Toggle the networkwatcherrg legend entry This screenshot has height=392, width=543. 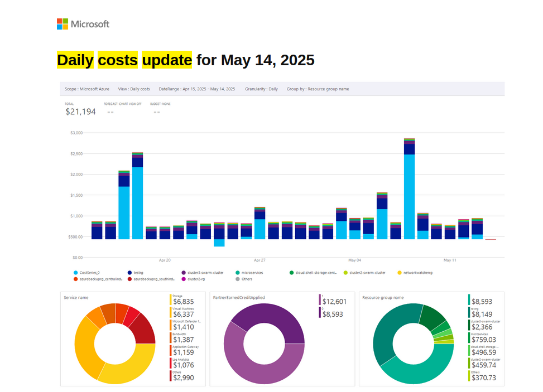click(415, 273)
